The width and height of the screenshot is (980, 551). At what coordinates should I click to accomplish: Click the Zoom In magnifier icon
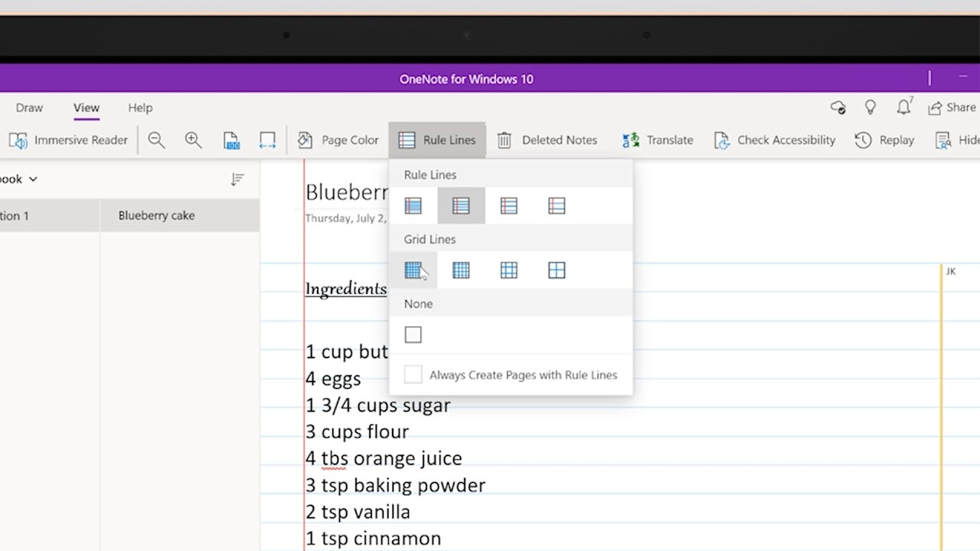click(x=193, y=140)
